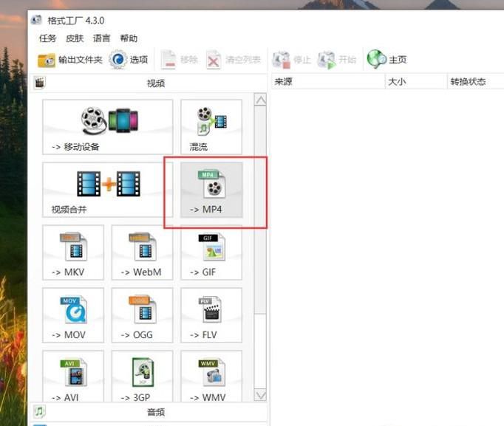
Task: Expand the 音频 audio category panel
Action: [155, 412]
